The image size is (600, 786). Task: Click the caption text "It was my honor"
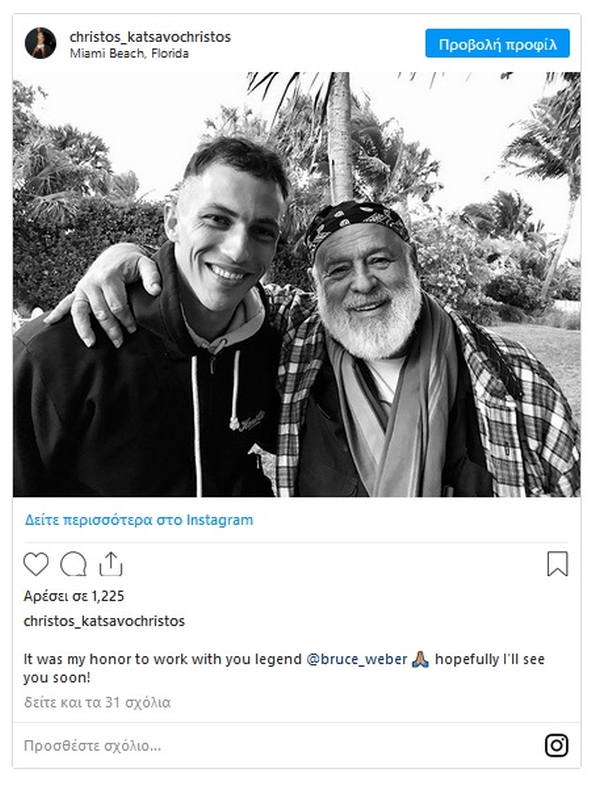point(80,660)
